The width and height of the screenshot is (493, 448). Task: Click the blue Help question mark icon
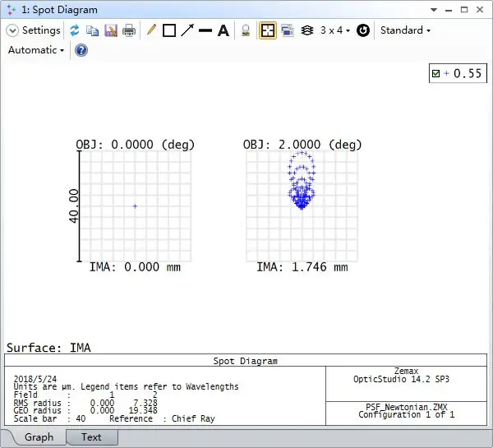tap(81, 50)
